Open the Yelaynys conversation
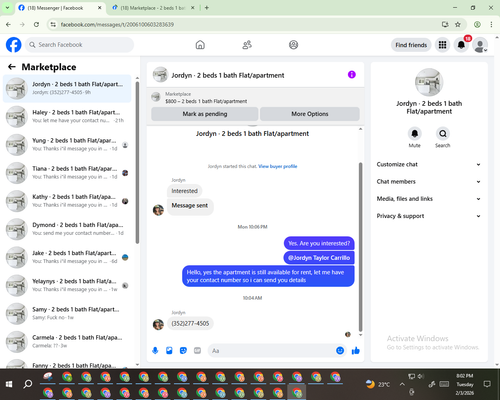Image resolution: width=500 pixels, height=400 pixels. click(67, 285)
